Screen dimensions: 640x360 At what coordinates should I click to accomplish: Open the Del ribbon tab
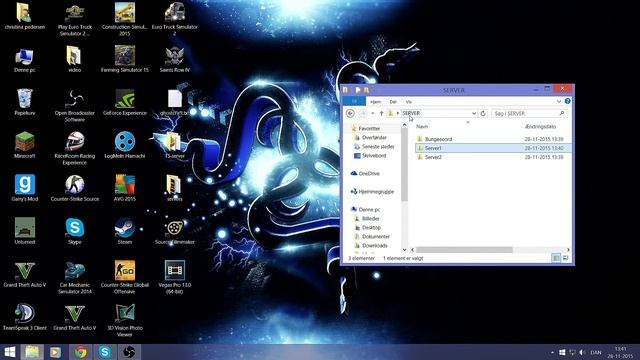tap(393, 102)
